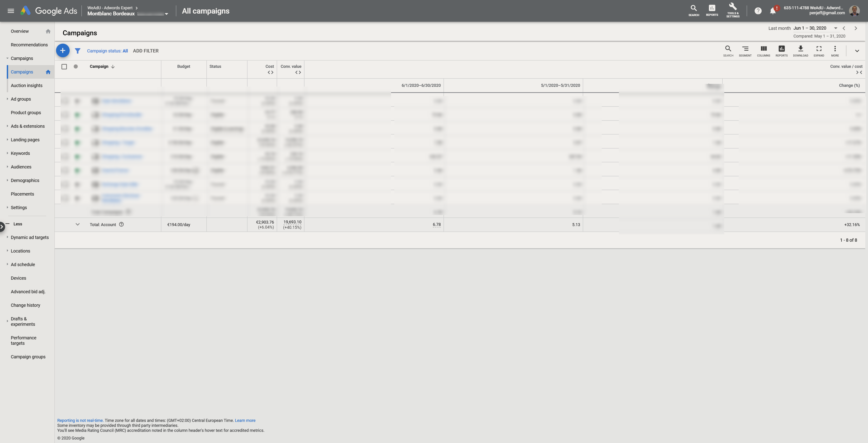
Task: Open Overview in the sidebar
Action: tap(19, 31)
